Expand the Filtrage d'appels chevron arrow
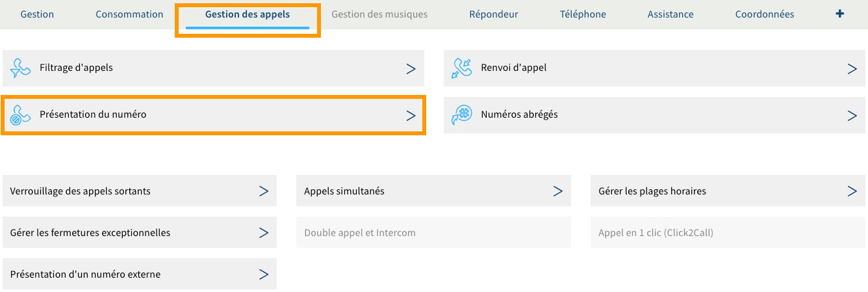The height and width of the screenshot is (292, 868). (x=411, y=68)
